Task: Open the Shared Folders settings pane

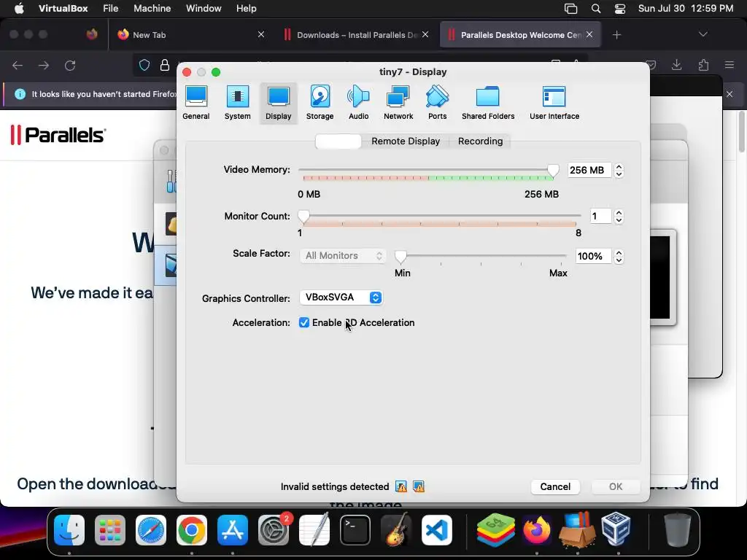Action: point(488,103)
